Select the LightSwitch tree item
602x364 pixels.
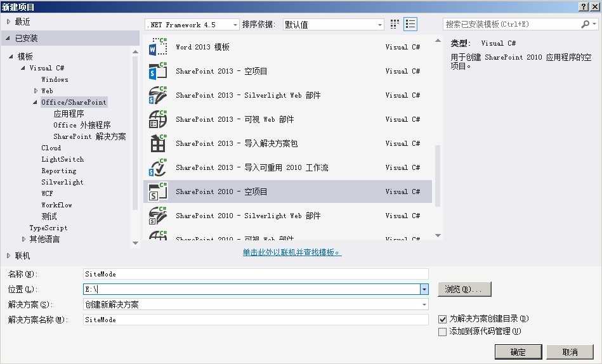63,159
